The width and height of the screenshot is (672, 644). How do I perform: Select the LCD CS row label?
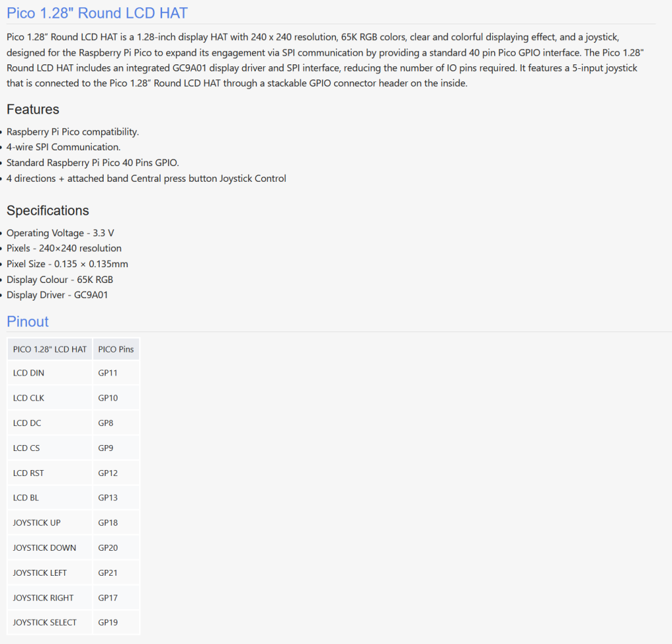(26, 448)
